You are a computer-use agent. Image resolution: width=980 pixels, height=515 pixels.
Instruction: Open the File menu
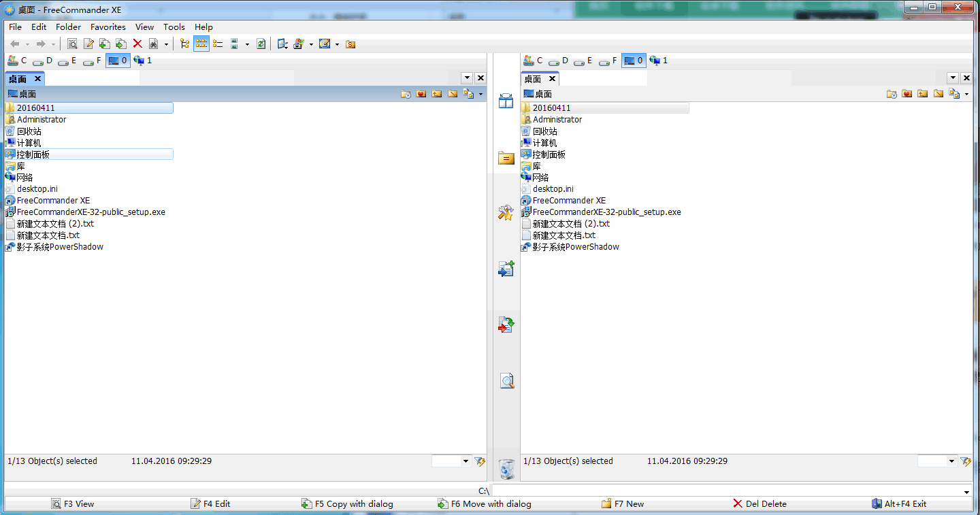15,27
